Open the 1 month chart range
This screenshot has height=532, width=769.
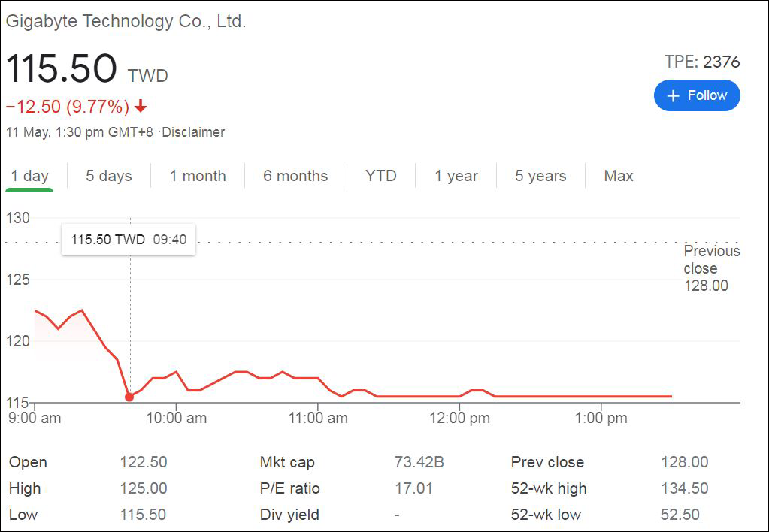pyautogui.click(x=198, y=176)
